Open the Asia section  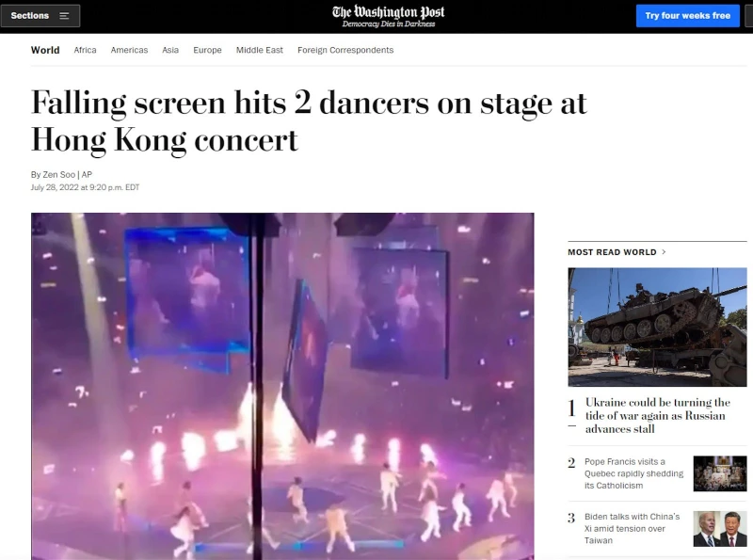point(170,50)
